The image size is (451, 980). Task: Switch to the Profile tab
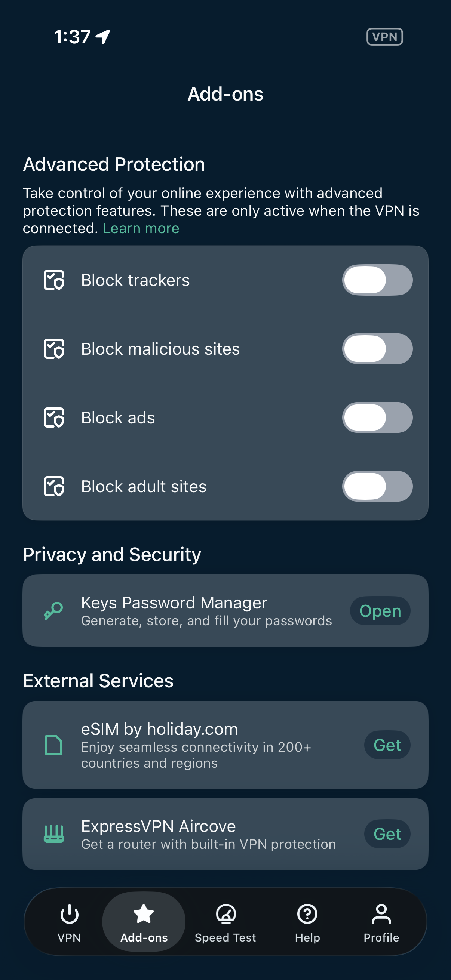coord(381,921)
